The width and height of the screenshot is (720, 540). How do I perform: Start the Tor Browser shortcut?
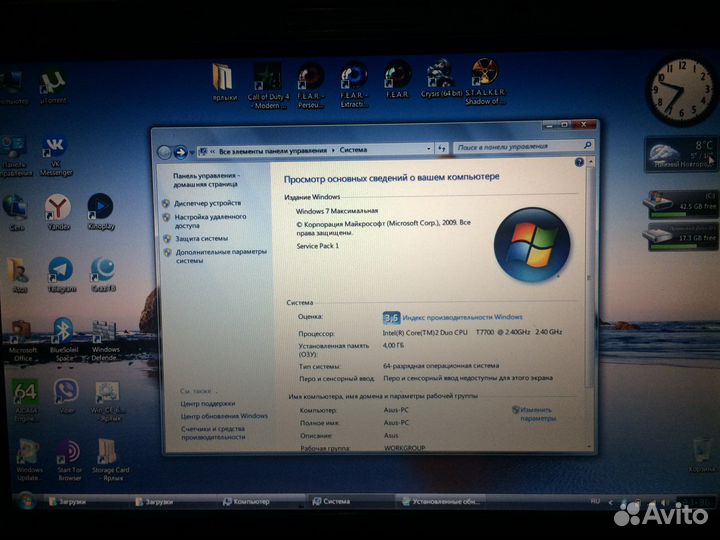[69, 460]
